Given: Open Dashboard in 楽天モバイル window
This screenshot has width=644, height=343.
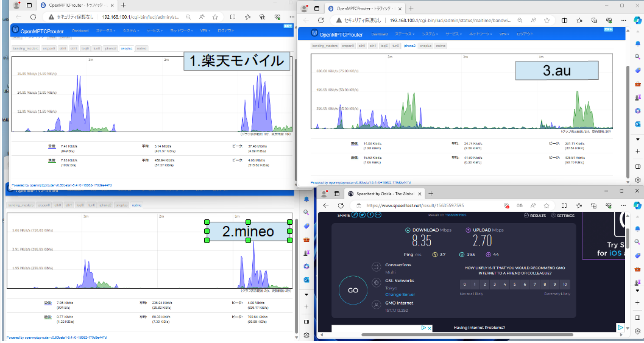Looking at the screenshot, I should pyautogui.click(x=80, y=30).
